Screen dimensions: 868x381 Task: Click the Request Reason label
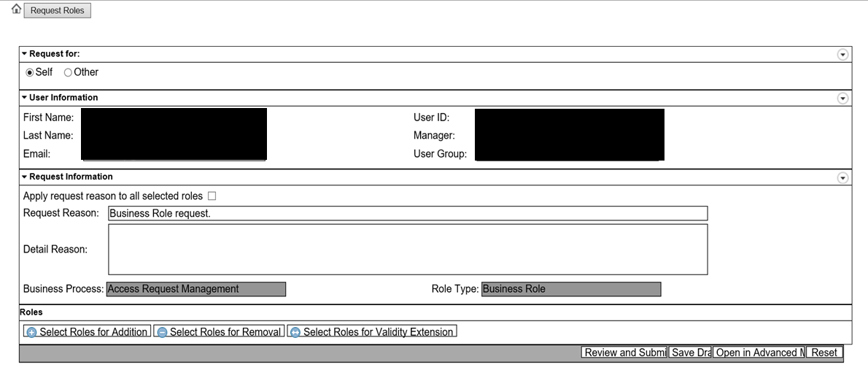coord(61,213)
